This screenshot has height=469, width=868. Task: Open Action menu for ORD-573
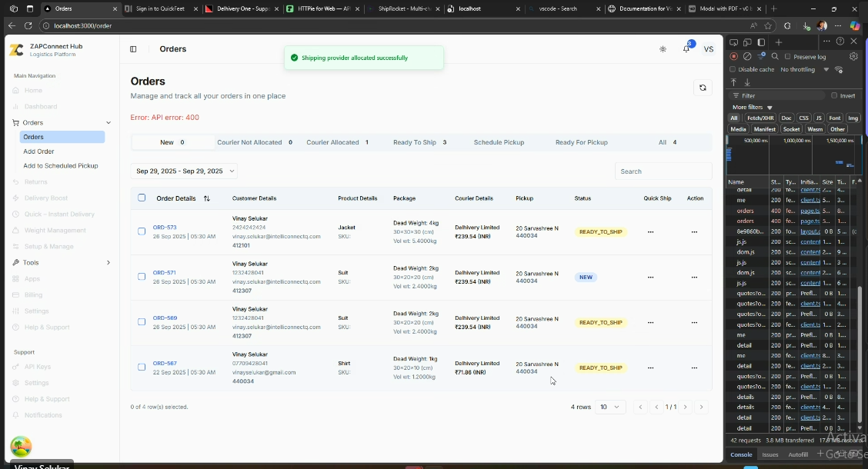(694, 231)
